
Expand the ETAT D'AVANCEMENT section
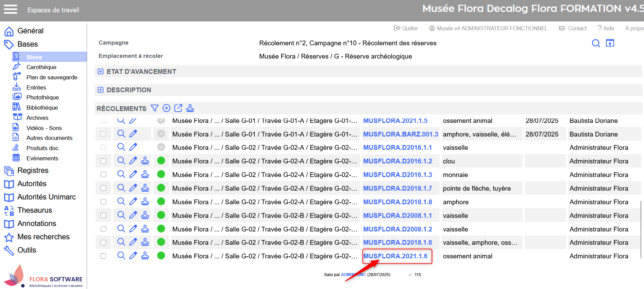point(100,71)
